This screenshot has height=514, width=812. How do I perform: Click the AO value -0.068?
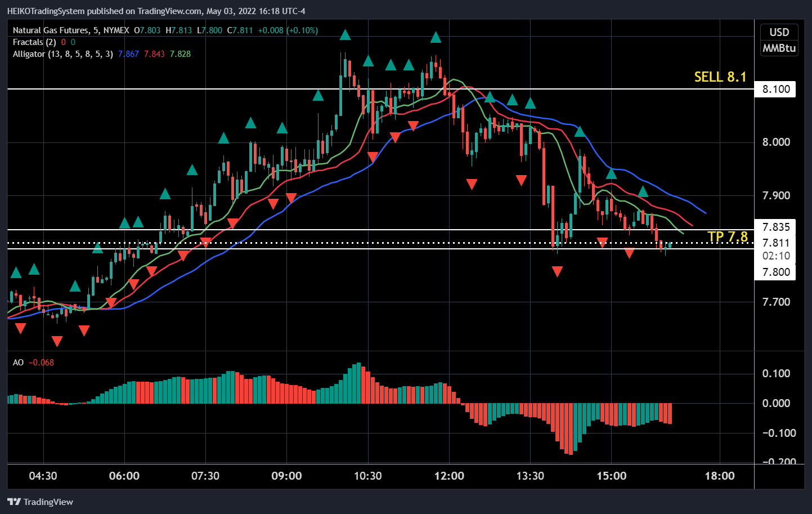pyautogui.click(x=42, y=363)
